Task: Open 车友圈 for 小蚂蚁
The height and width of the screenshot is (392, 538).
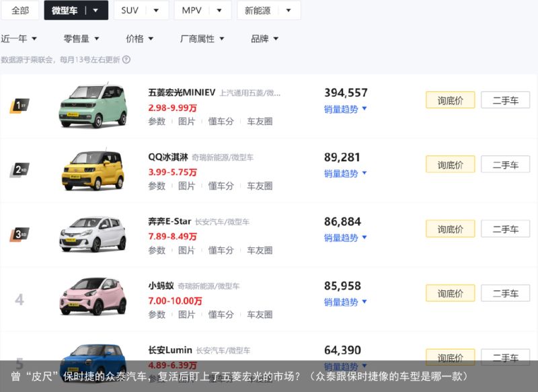Action: pos(260,314)
